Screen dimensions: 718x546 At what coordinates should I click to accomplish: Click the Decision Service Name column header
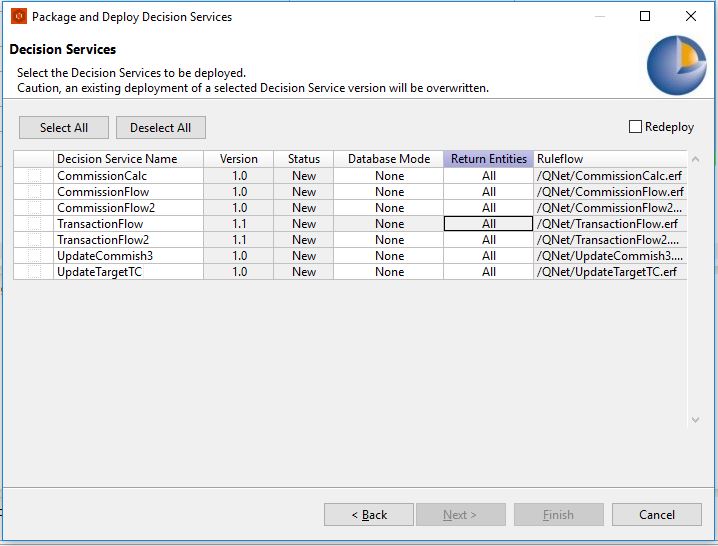pyautogui.click(x=129, y=159)
